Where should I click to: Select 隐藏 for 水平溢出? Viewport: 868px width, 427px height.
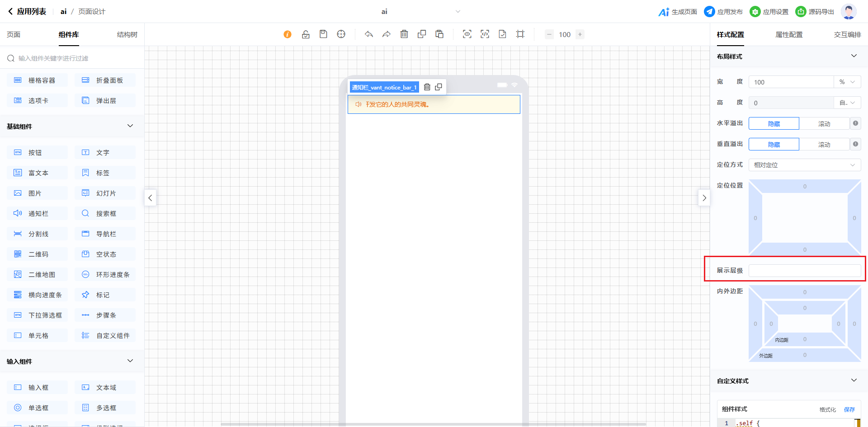coord(774,124)
